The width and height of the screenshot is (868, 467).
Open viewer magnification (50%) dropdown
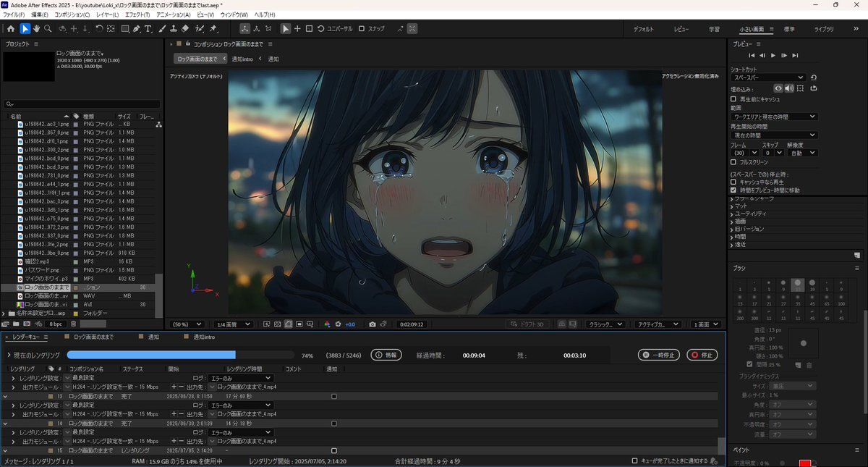click(x=186, y=324)
